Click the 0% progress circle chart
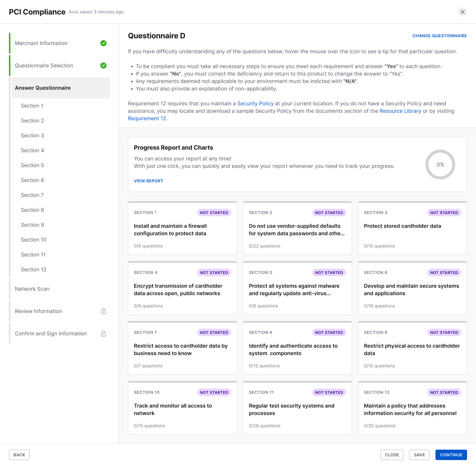The width and height of the screenshot is (476, 466). (440, 165)
